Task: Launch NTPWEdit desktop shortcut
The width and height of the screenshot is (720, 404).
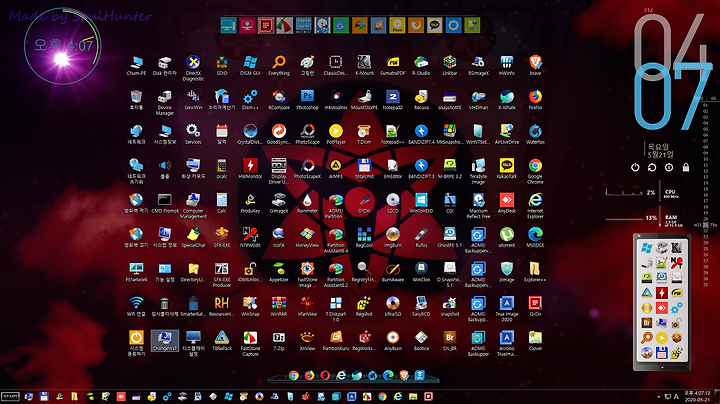Action: [250, 237]
